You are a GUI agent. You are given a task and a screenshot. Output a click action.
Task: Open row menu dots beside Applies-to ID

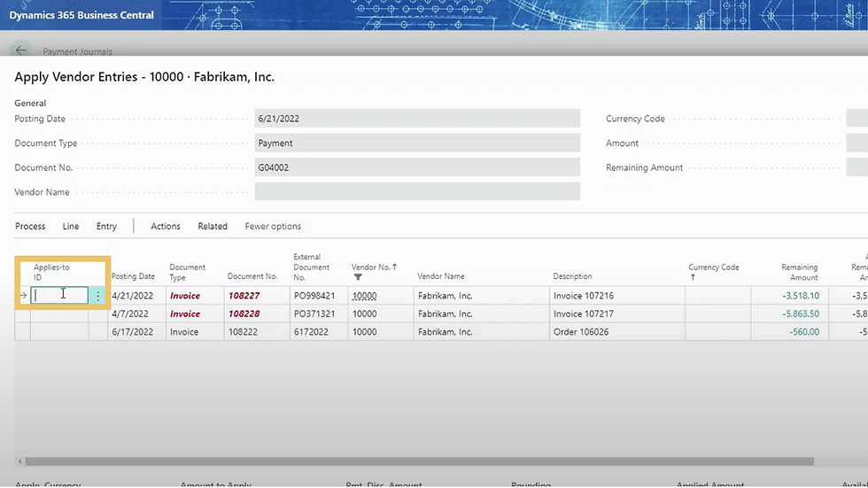(x=98, y=296)
